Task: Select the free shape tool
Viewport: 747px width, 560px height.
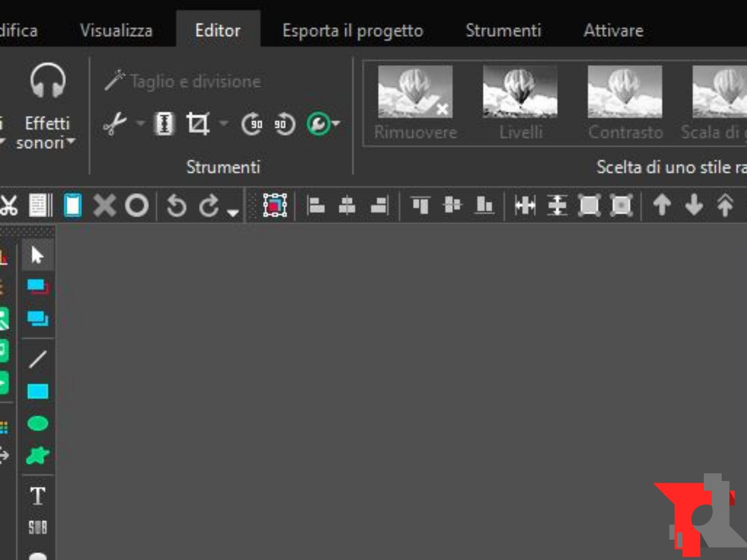Action: point(38,455)
